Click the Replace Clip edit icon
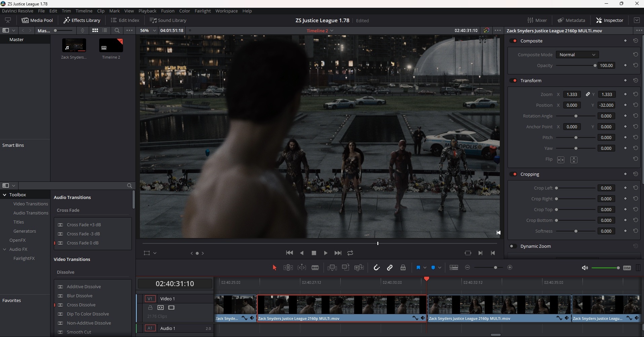644x337 pixels. pyautogui.click(x=359, y=268)
